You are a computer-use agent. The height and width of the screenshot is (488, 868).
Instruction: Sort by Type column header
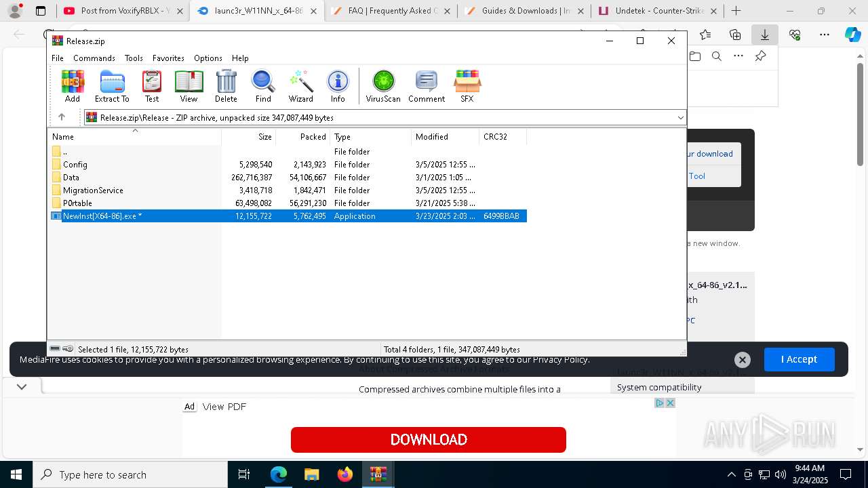coord(370,137)
